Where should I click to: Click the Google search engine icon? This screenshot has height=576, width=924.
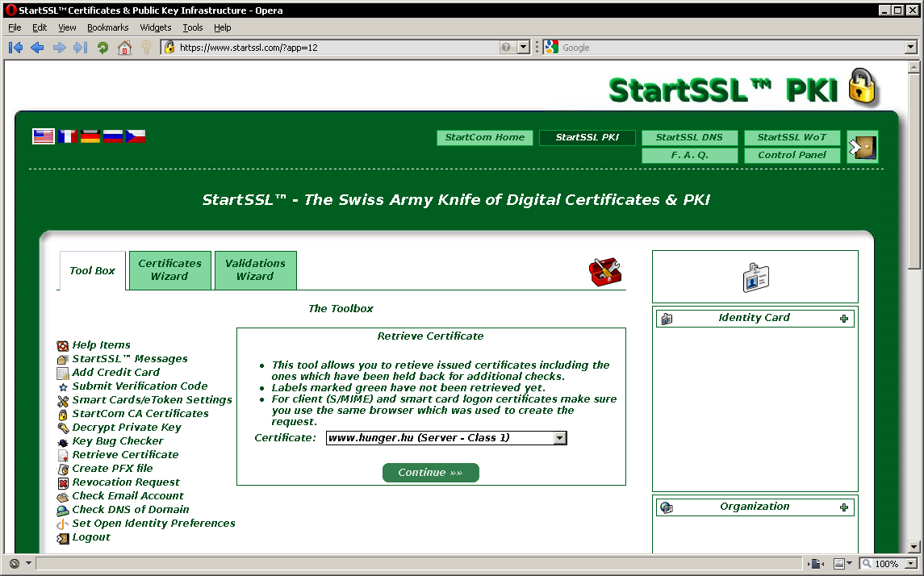[551, 47]
